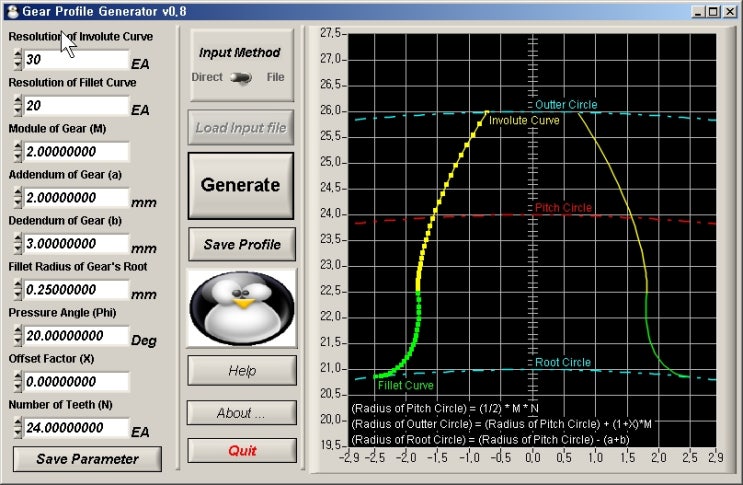Click the Radius of Pitch Circle formula text

(x=445, y=408)
